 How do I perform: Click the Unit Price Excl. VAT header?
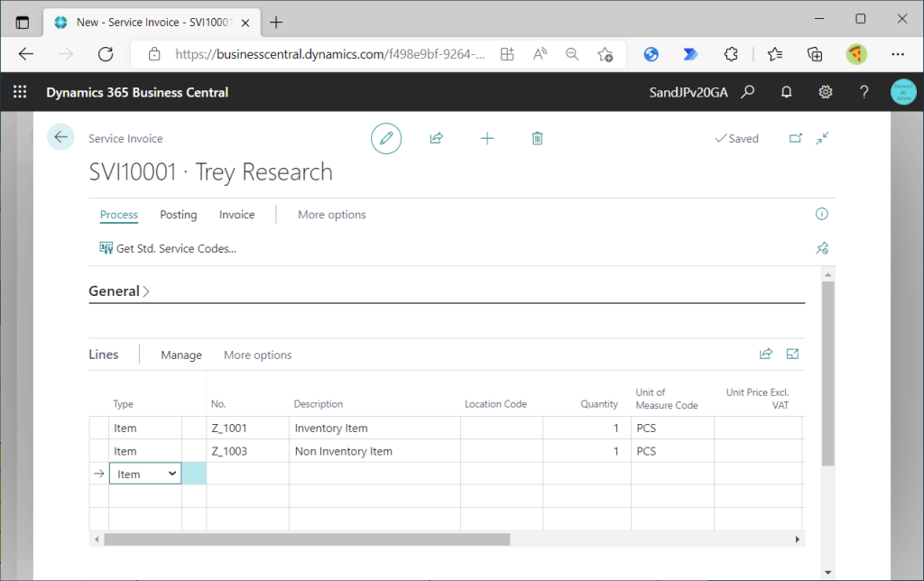point(757,399)
